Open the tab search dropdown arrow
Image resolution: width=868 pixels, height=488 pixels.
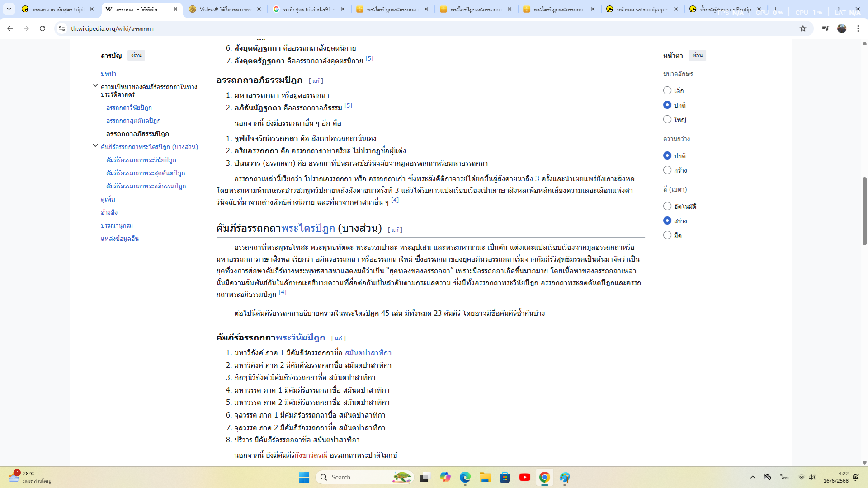coord(9,9)
